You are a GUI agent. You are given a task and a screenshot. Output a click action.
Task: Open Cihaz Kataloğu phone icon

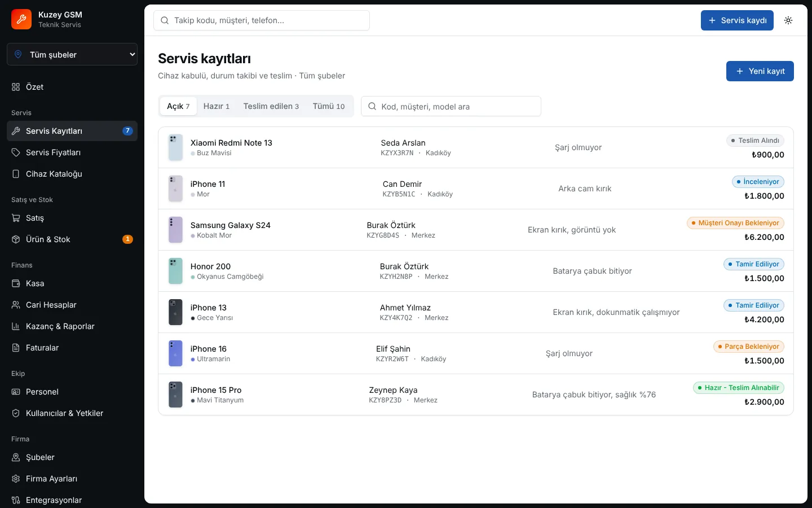tap(16, 174)
